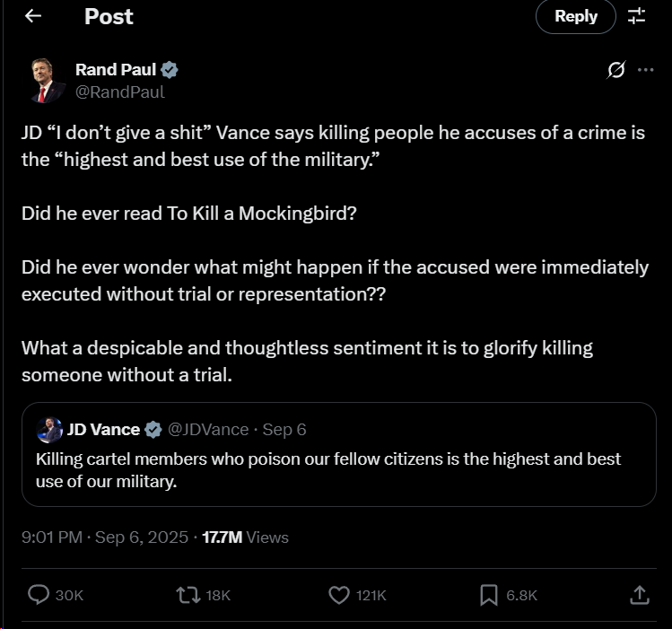Open the 9:01 PM Sep 6, 2025 timestamp

pos(105,537)
